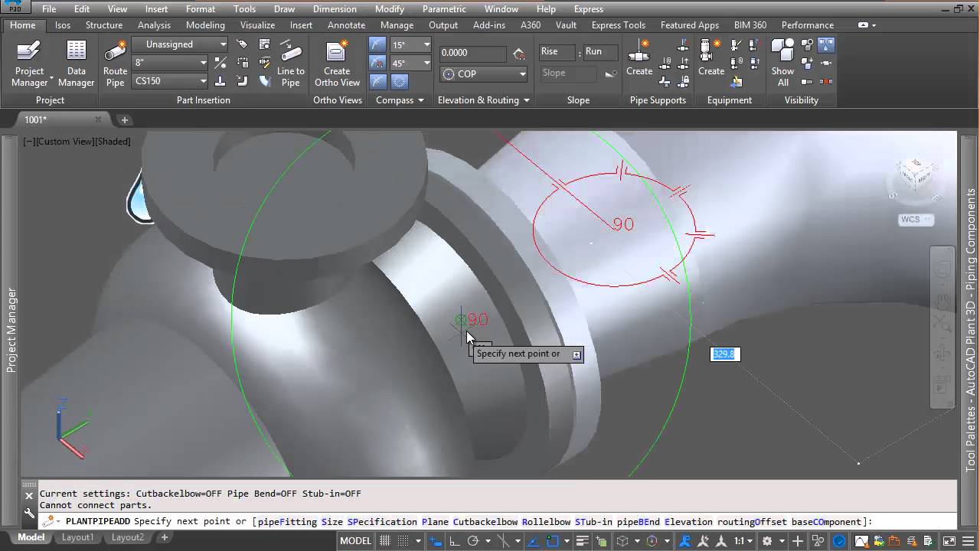This screenshot has width=980, height=551.
Task: Click the elevation pick icon next to 0.0000
Action: coord(519,54)
